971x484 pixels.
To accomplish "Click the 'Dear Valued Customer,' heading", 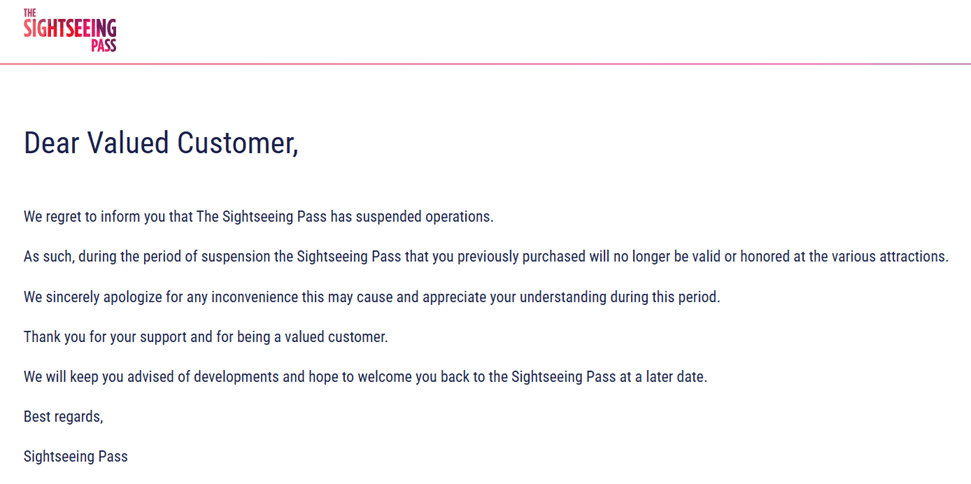I will 161,144.
